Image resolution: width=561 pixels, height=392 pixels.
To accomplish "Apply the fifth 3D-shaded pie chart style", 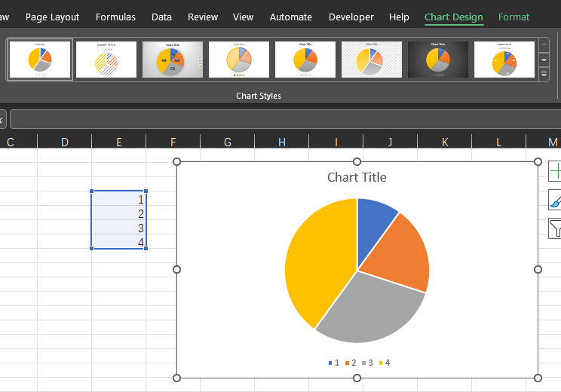I will tap(305, 60).
